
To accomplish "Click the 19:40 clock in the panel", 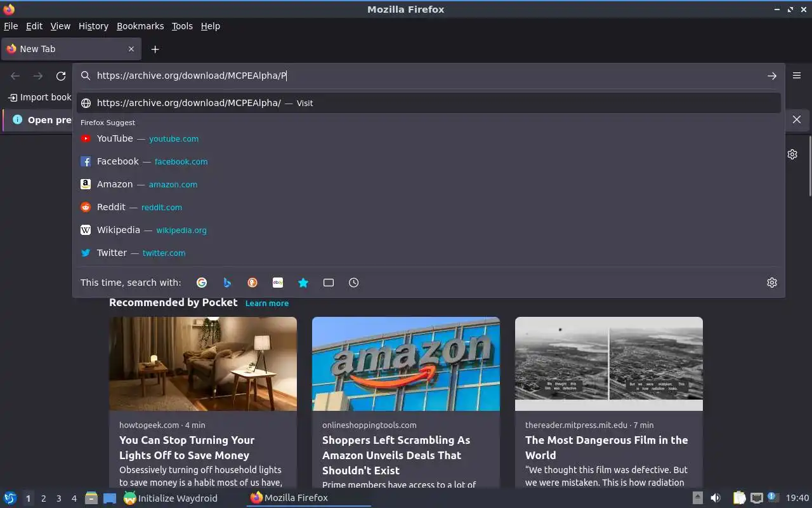I will pos(797,498).
